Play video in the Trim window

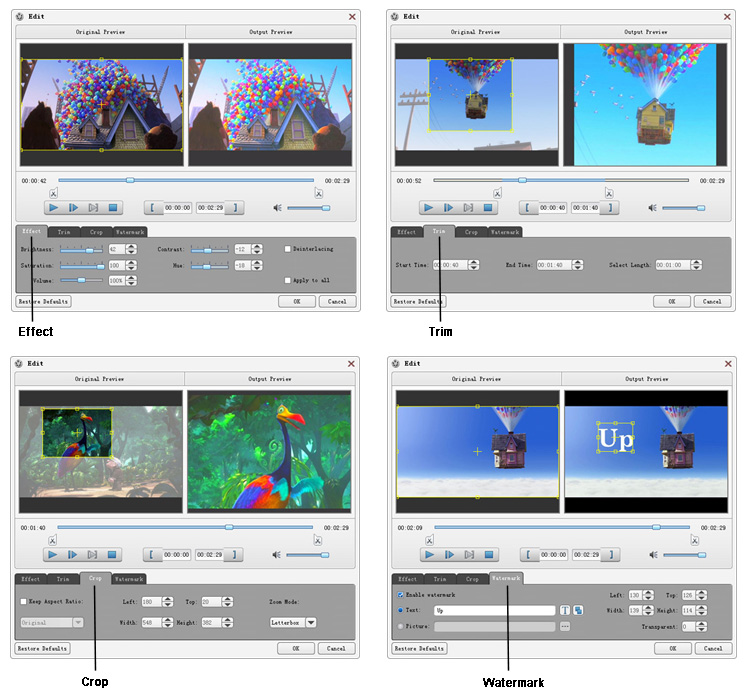tap(429, 208)
